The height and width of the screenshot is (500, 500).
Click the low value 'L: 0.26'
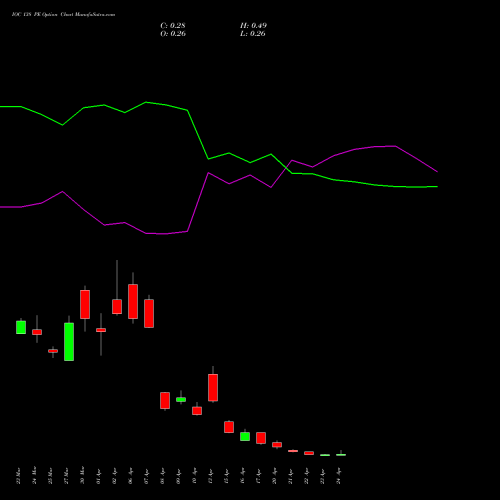click(253, 34)
